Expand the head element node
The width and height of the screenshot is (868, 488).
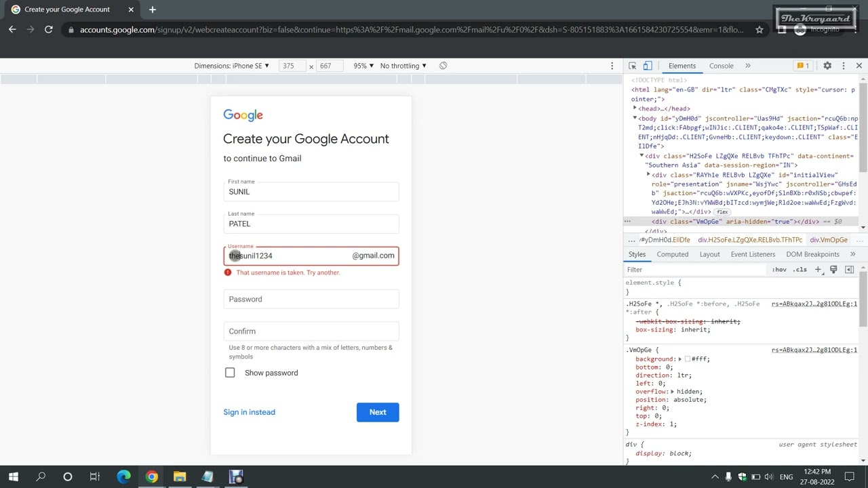(635, 108)
